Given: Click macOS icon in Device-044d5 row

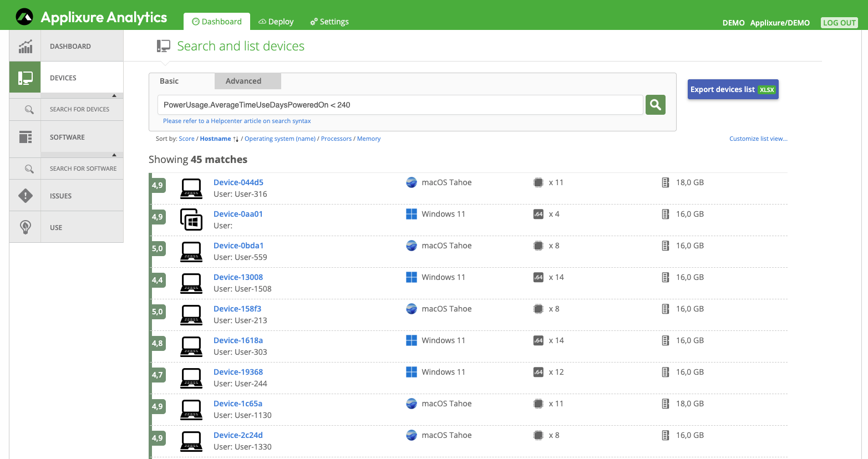Looking at the screenshot, I should coord(412,182).
